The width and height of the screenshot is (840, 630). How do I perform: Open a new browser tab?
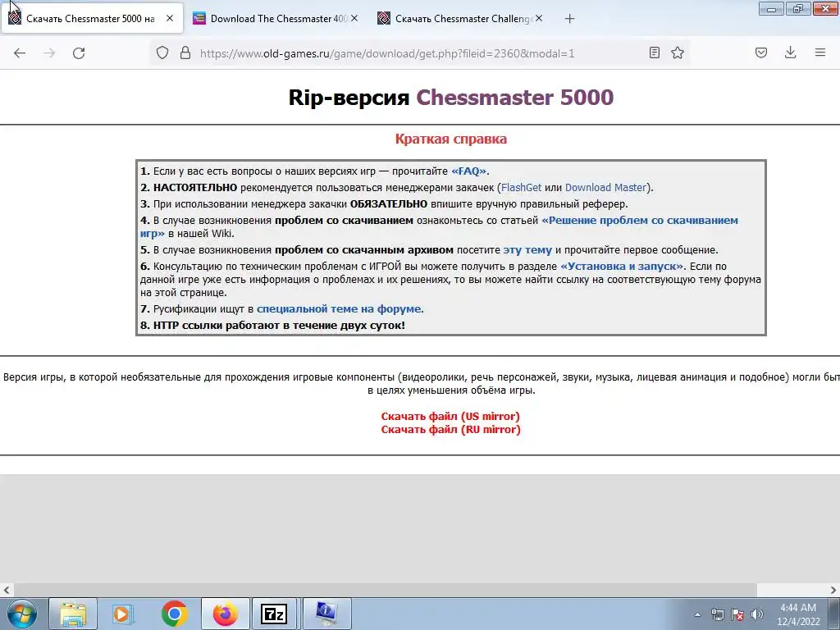coord(569,19)
